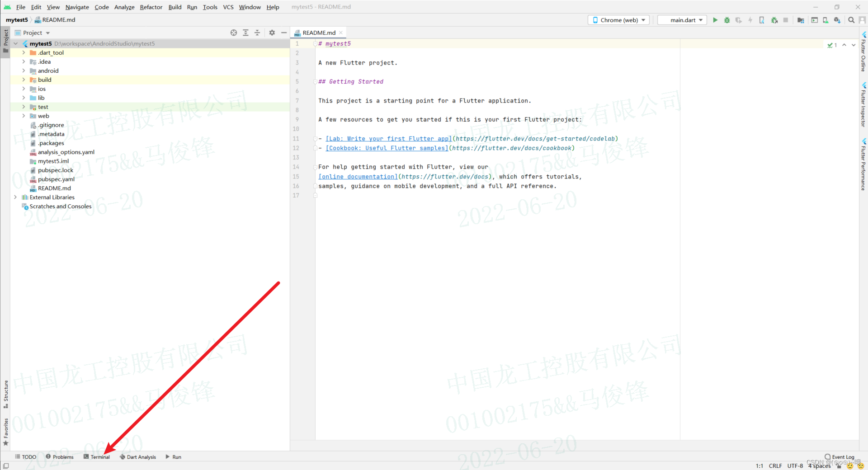Go to previous highlighted problem arrow
This screenshot has height=470, width=868.
[x=844, y=45]
